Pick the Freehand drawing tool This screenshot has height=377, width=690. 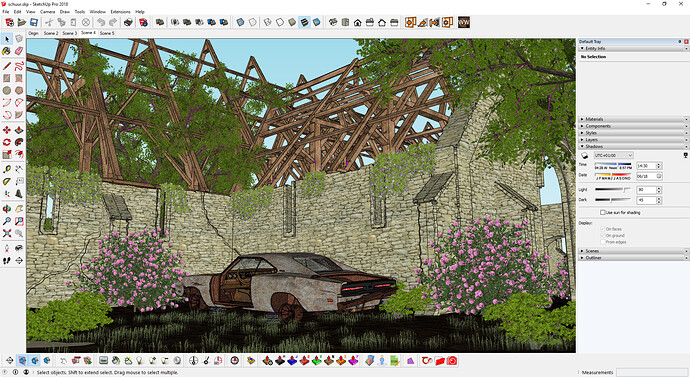tap(19, 66)
